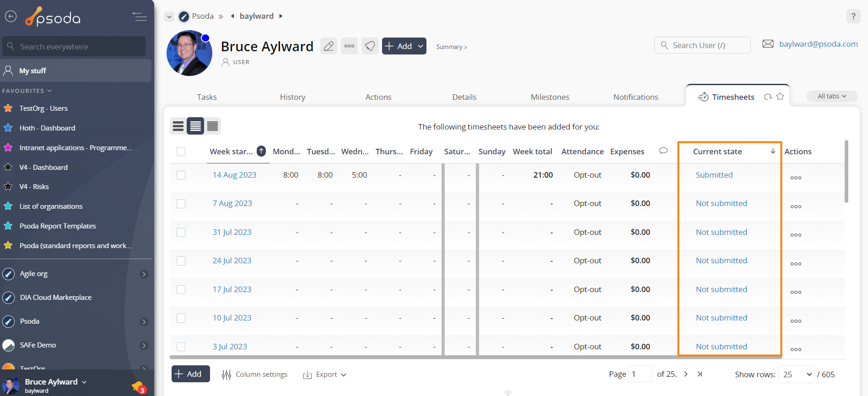Click the comments column bubble icon

(x=663, y=151)
